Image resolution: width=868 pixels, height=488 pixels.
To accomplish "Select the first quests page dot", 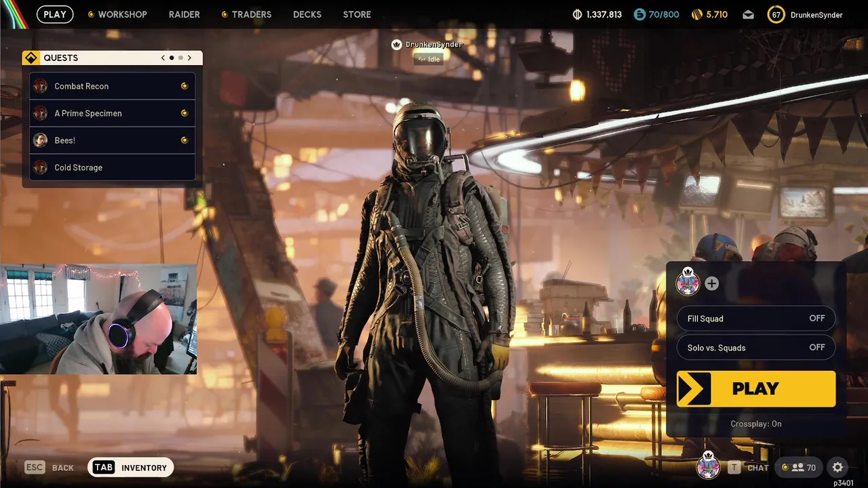I will 172,58.
